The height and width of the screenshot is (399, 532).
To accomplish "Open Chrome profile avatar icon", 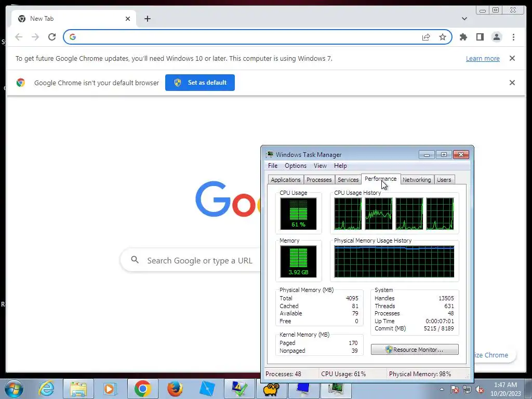I will (x=496, y=37).
